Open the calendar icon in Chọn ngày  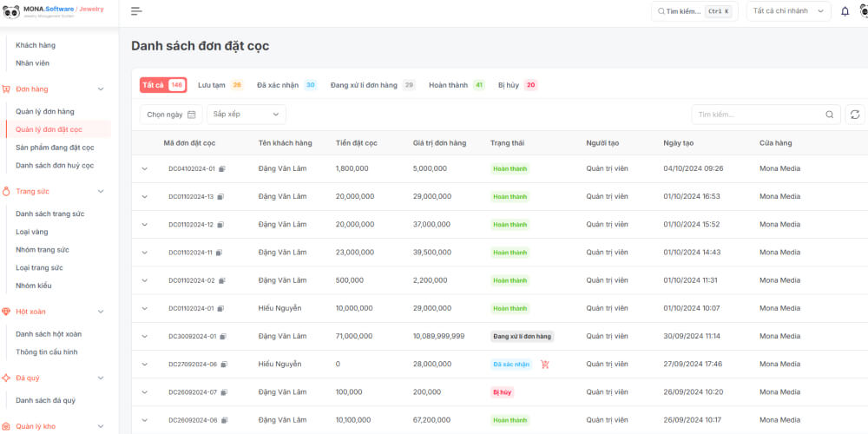pos(192,115)
